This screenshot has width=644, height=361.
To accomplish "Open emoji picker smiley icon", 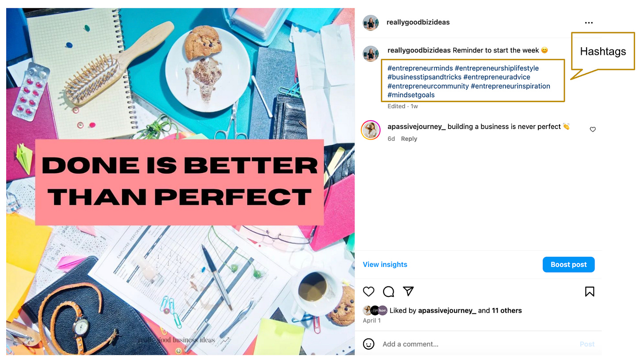I will tap(368, 344).
